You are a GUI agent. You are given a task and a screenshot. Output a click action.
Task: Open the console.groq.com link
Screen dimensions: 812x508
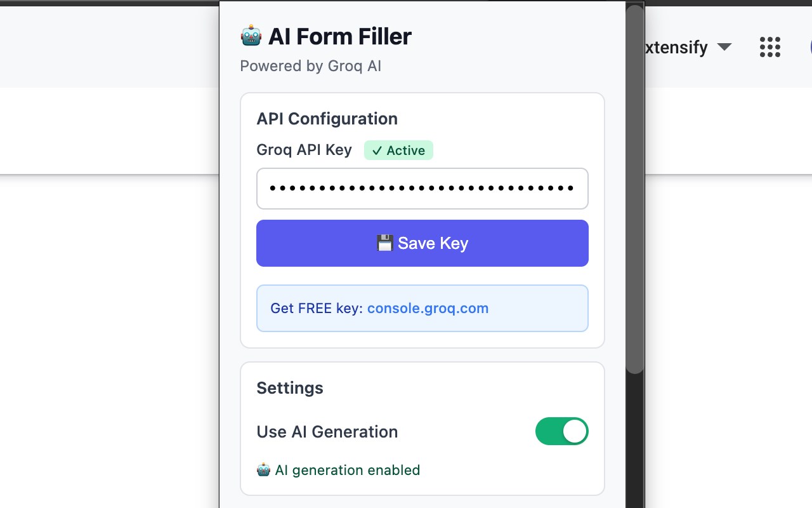[428, 308]
